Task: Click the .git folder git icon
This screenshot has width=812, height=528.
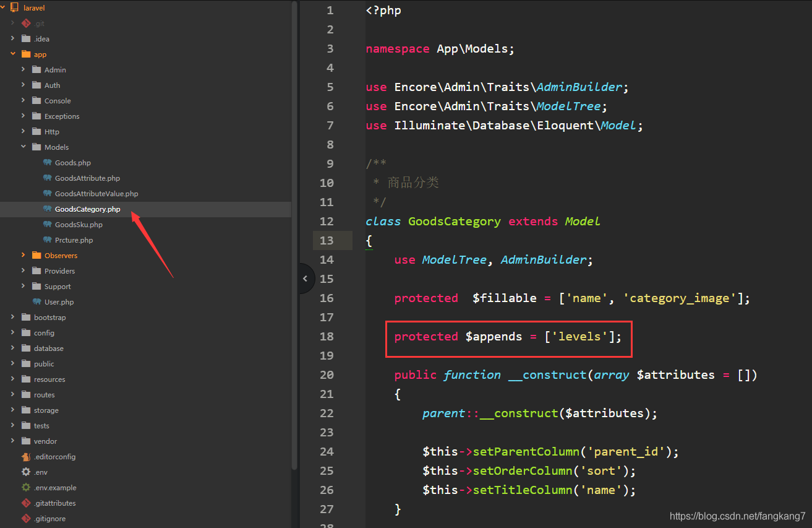Action: tap(26, 24)
